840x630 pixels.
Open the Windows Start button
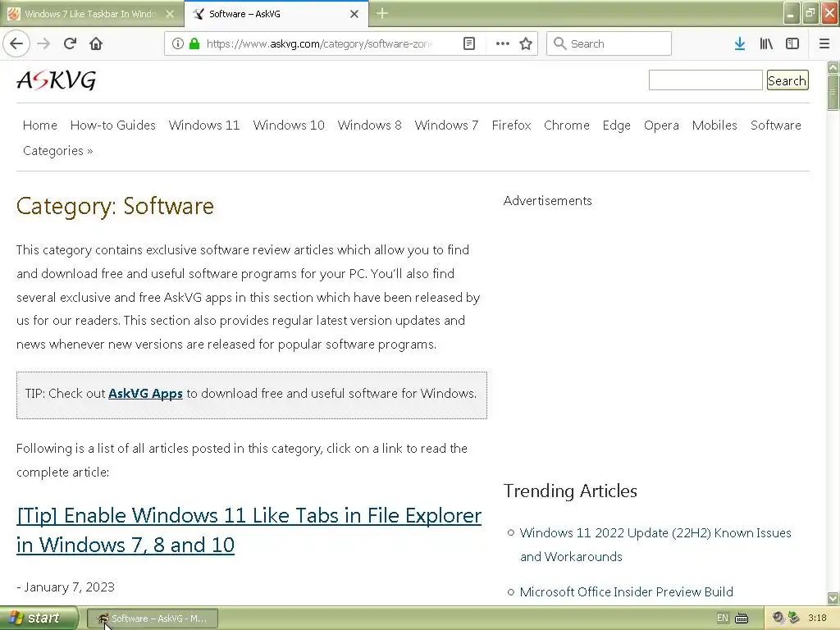[x=39, y=619]
